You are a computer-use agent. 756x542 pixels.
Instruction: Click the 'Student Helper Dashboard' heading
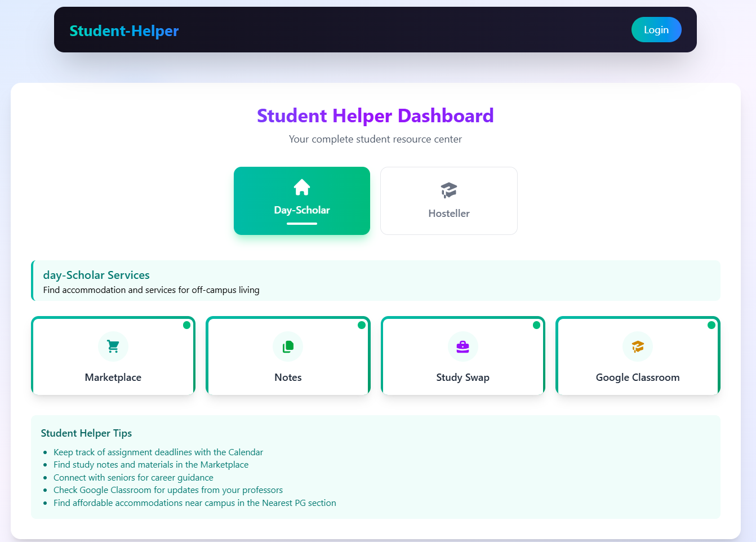(375, 115)
